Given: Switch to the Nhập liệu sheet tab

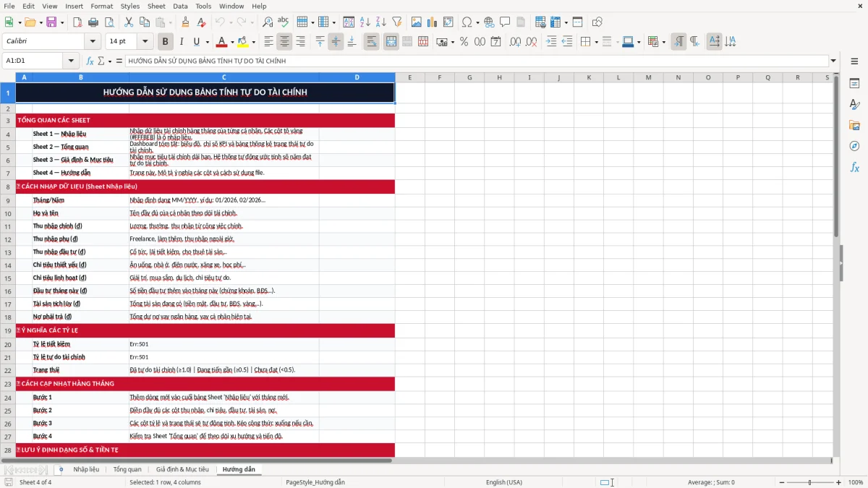Looking at the screenshot, I should (86, 469).
